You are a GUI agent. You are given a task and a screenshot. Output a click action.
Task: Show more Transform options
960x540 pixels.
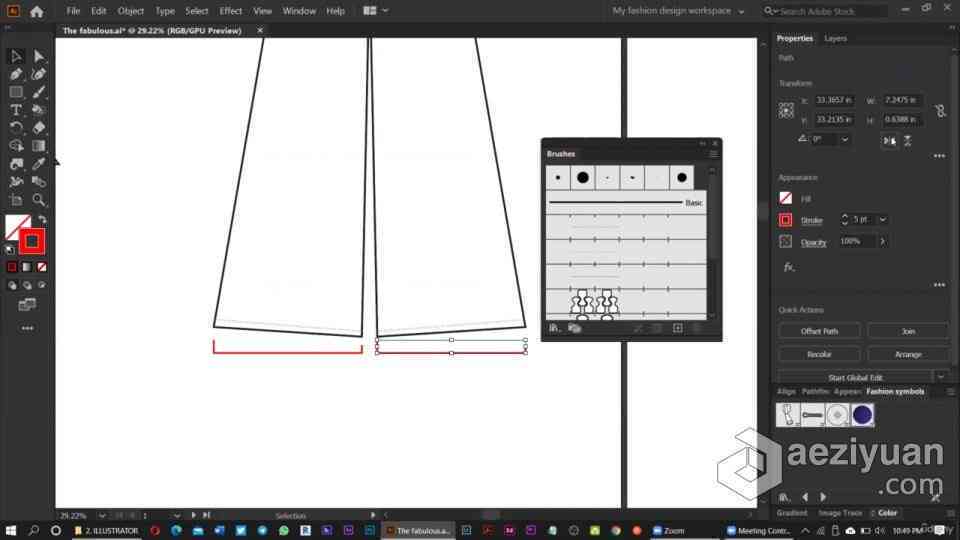(x=939, y=156)
